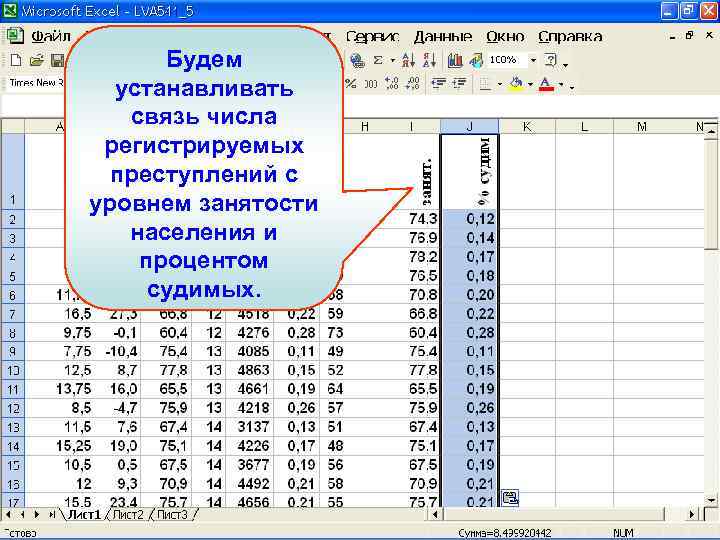Select row 9 header
Viewport: 720px width, 540px height.
(x=12, y=352)
